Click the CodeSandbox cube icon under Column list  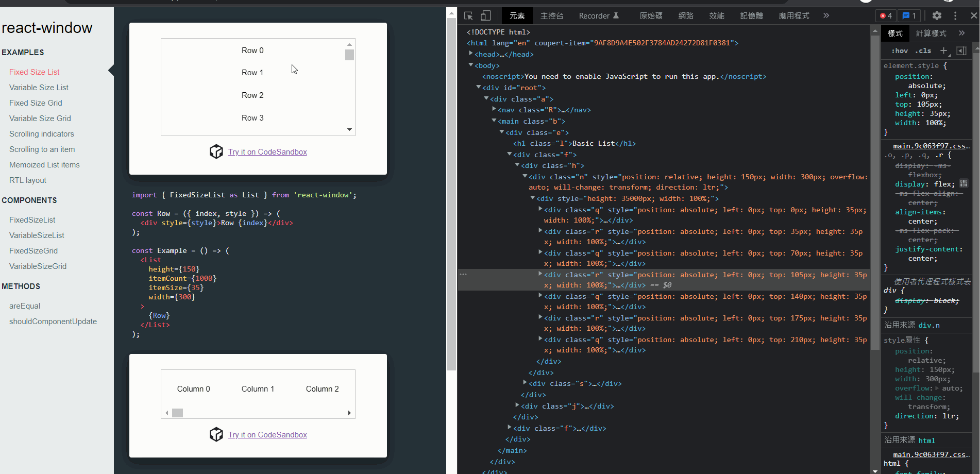[x=216, y=434]
